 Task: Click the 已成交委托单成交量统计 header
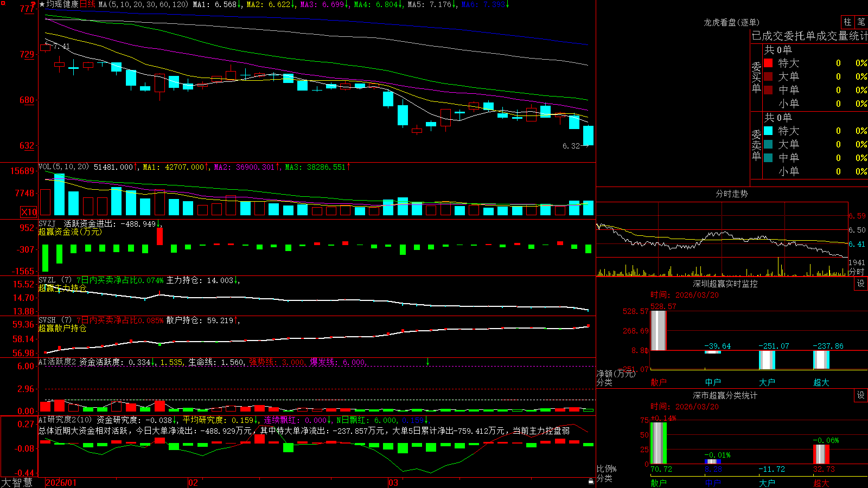pyautogui.click(x=809, y=36)
